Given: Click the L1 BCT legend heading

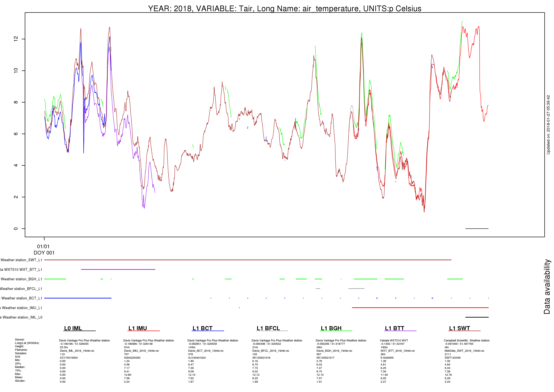Looking at the screenshot, I should click(x=203, y=328).
